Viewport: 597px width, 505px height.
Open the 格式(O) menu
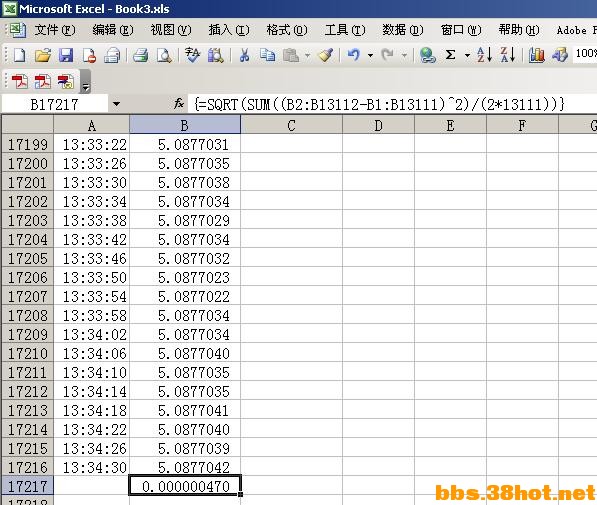click(x=287, y=30)
